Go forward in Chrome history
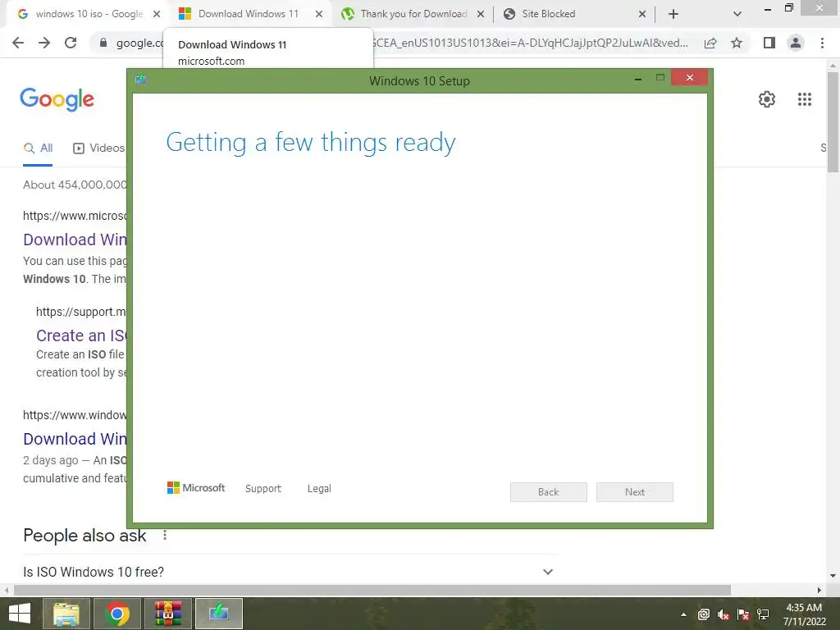This screenshot has width=840, height=630. (44, 43)
